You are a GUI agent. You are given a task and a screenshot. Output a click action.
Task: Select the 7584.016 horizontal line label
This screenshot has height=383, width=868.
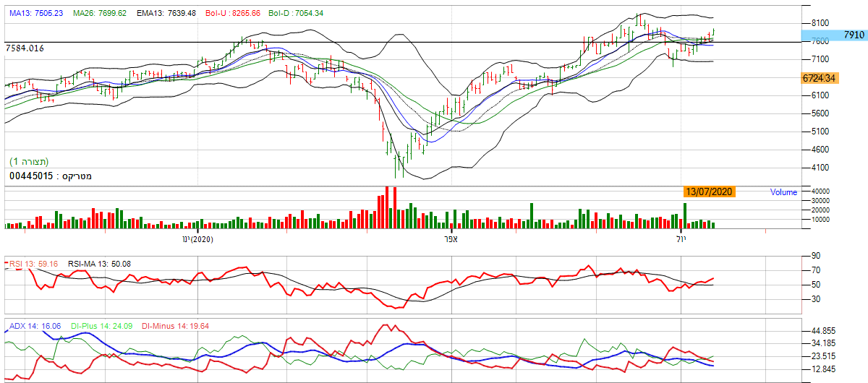[25, 48]
